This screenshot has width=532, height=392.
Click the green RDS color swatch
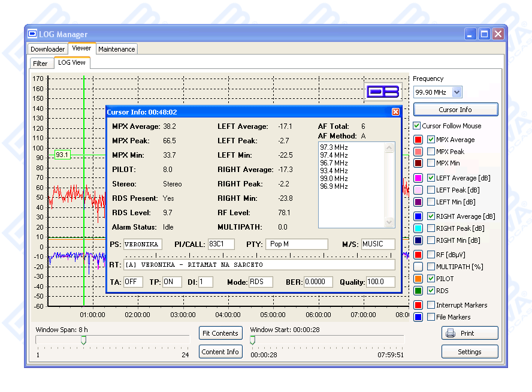418,291
